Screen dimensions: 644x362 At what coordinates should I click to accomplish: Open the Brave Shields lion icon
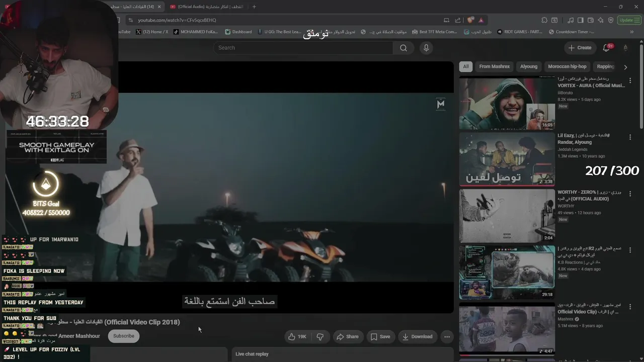(x=470, y=20)
